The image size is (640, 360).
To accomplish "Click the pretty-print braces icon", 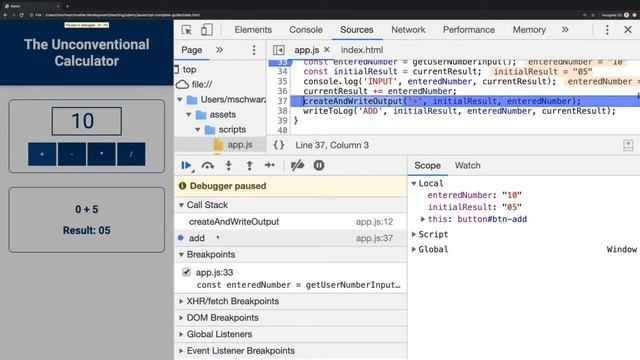I will [279, 145].
